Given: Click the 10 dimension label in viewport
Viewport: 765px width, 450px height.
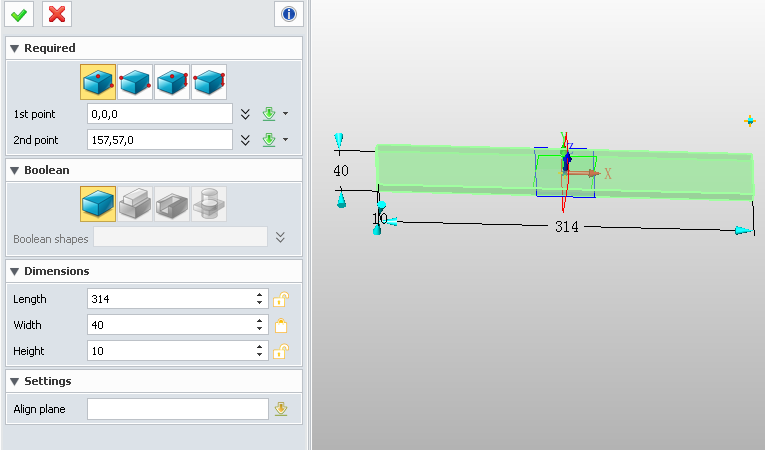Looking at the screenshot, I should pos(380,218).
